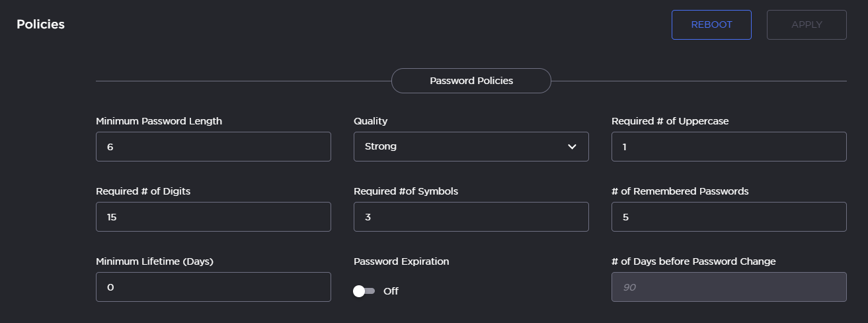
Task: Select the Required # of Digits field
Action: tap(213, 216)
